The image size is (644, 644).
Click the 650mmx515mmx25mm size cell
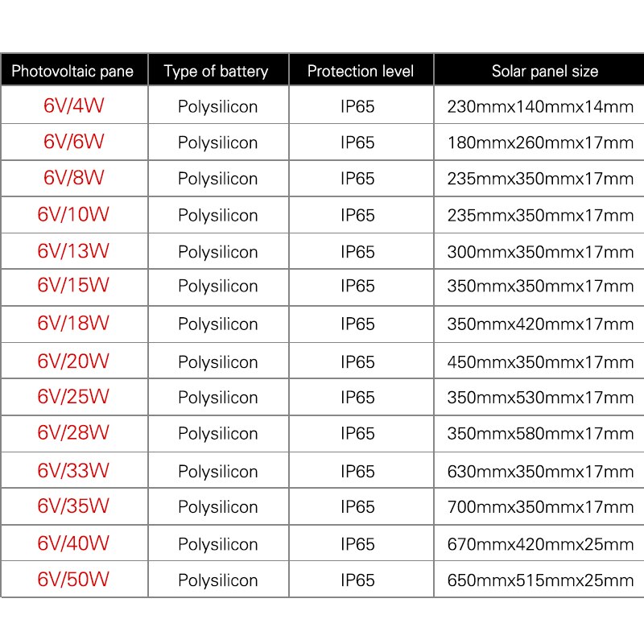coord(540,580)
